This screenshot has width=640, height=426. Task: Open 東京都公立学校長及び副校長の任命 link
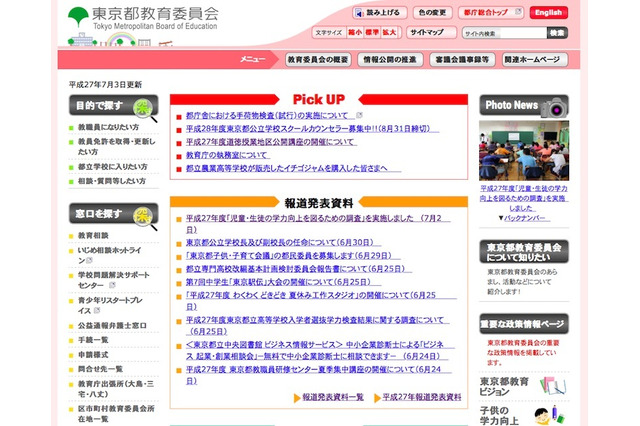click(283, 242)
